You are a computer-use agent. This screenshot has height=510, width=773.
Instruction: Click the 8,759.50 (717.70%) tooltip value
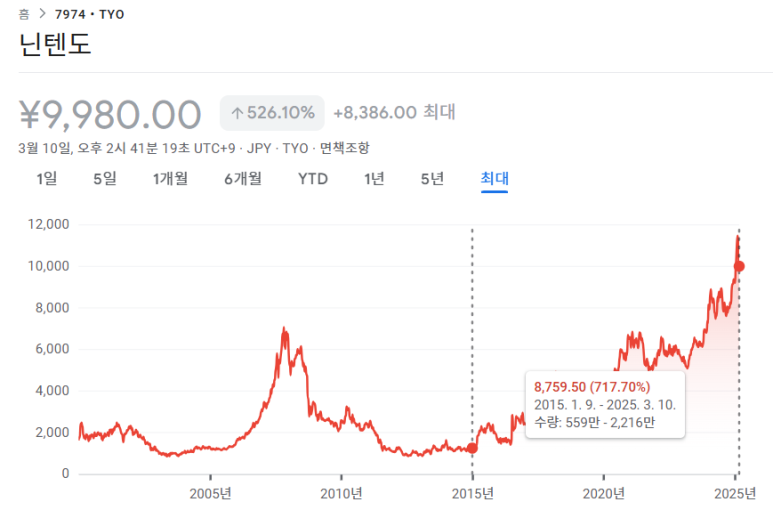click(x=592, y=387)
